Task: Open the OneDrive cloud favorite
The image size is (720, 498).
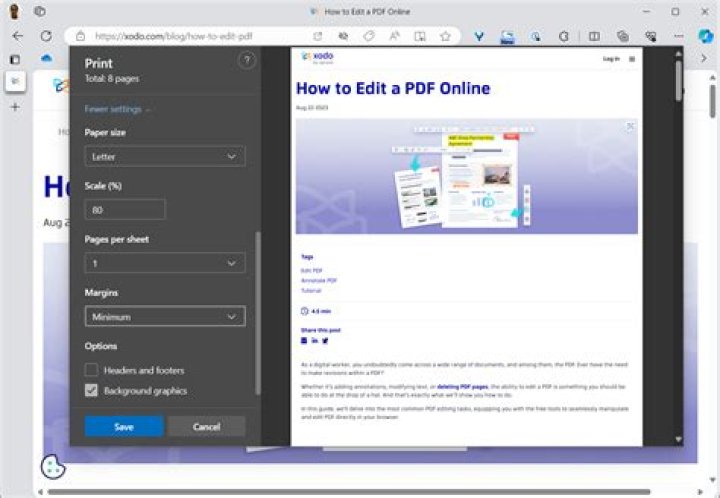Action: pos(47,58)
